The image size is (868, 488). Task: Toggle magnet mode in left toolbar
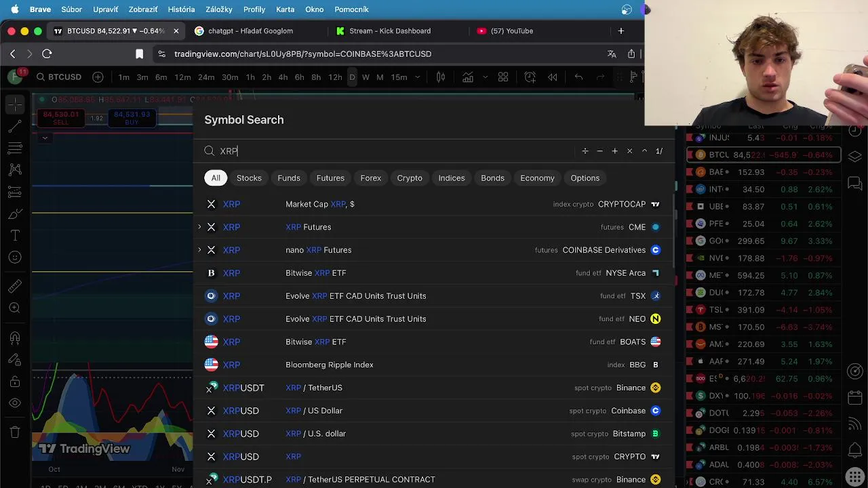coord(15,337)
